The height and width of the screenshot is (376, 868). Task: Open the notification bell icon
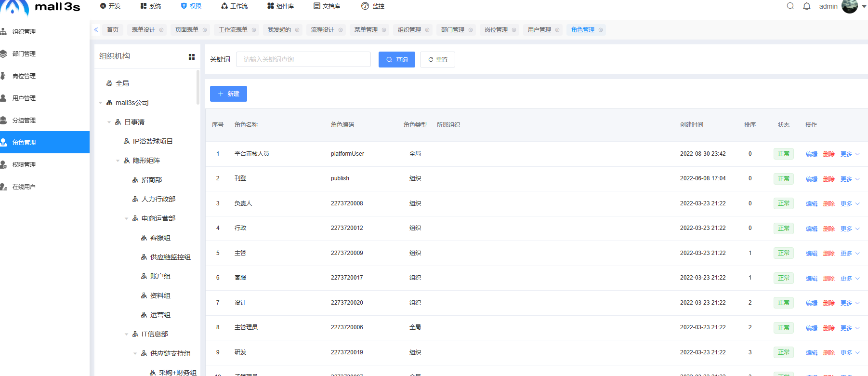[807, 6]
